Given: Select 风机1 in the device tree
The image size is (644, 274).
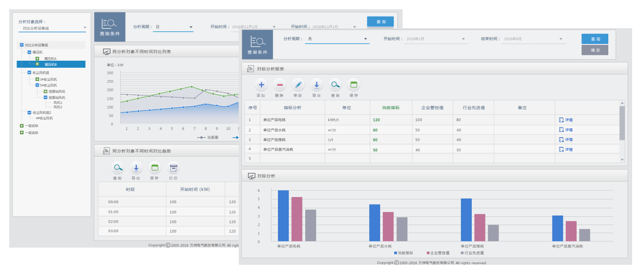Looking at the screenshot, I should 58,102.
